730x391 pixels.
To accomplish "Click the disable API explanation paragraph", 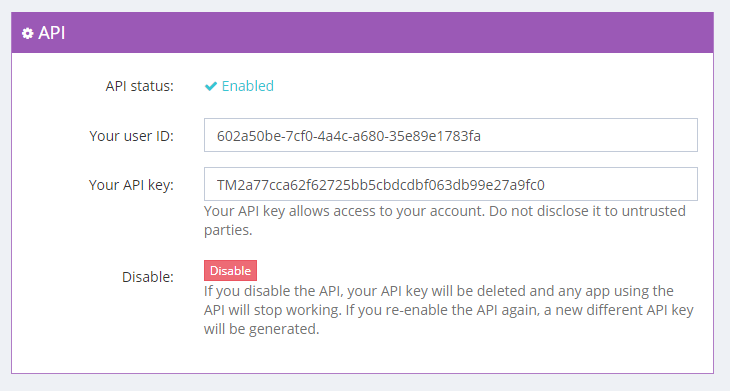I will click(449, 310).
